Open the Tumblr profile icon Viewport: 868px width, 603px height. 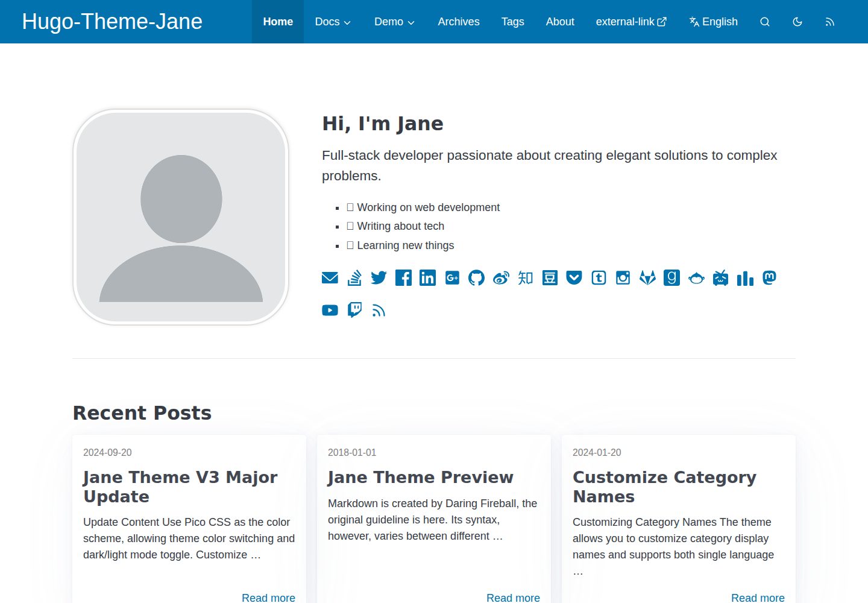(599, 278)
